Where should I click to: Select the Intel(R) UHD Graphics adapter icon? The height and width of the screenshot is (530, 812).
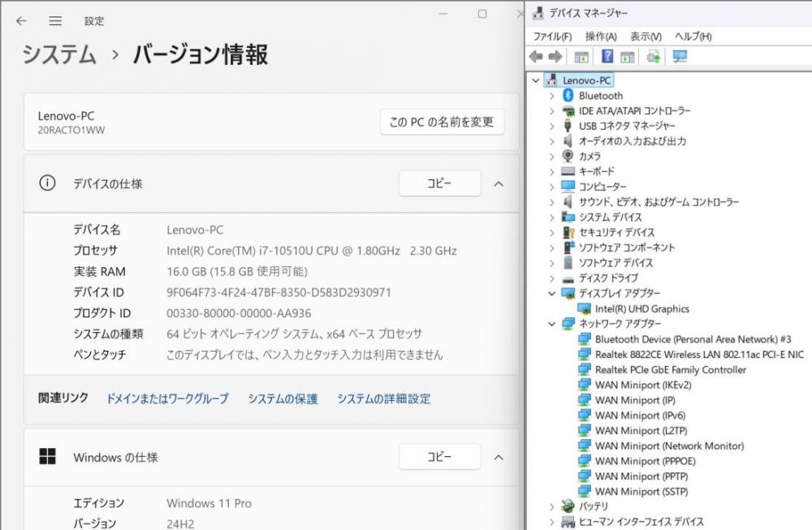click(584, 309)
